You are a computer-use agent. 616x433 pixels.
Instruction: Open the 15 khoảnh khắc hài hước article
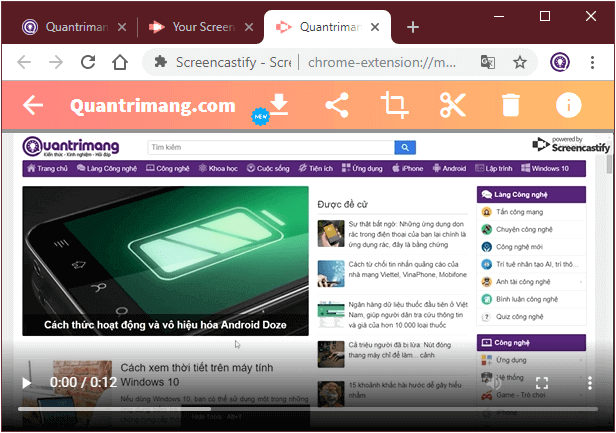click(405, 390)
